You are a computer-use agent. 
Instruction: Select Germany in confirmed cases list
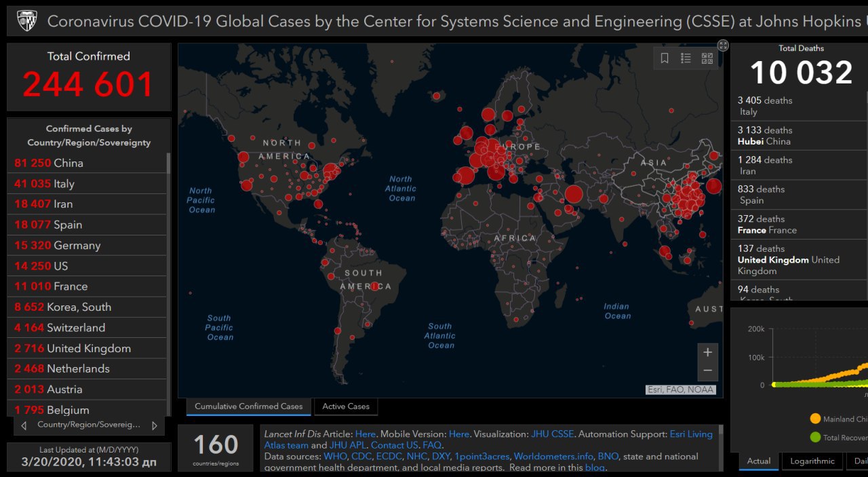[x=87, y=245]
